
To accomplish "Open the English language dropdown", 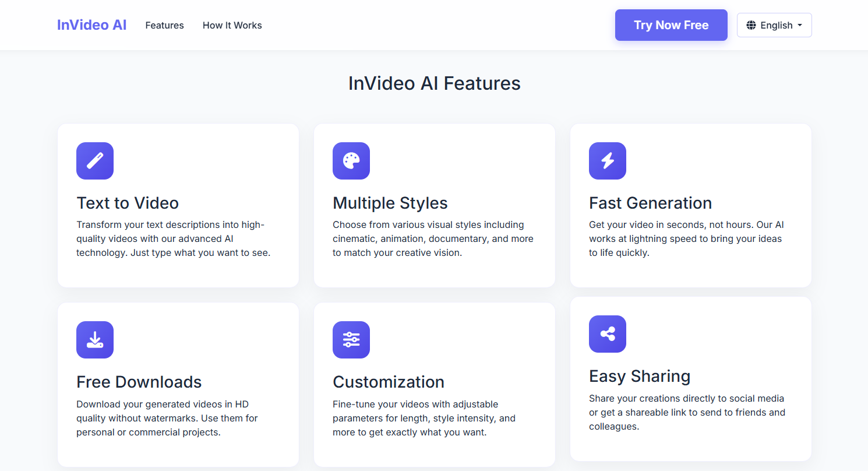I will click(x=774, y=25).
